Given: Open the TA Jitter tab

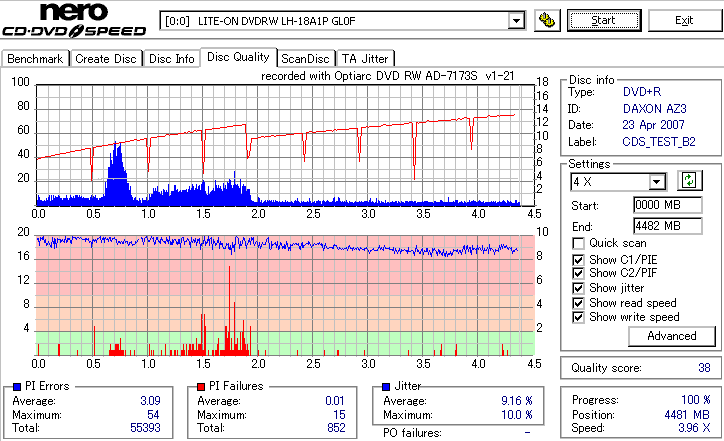Looking at the screenshot, I should coord(365,59).
